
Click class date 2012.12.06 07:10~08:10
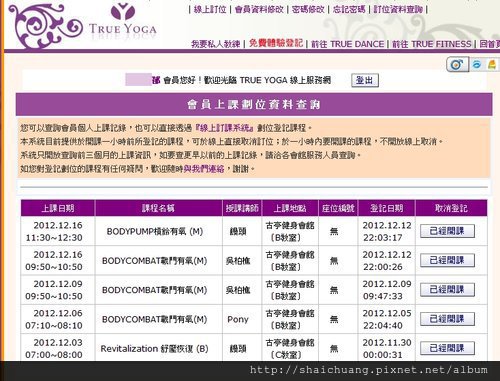point(54,319)
